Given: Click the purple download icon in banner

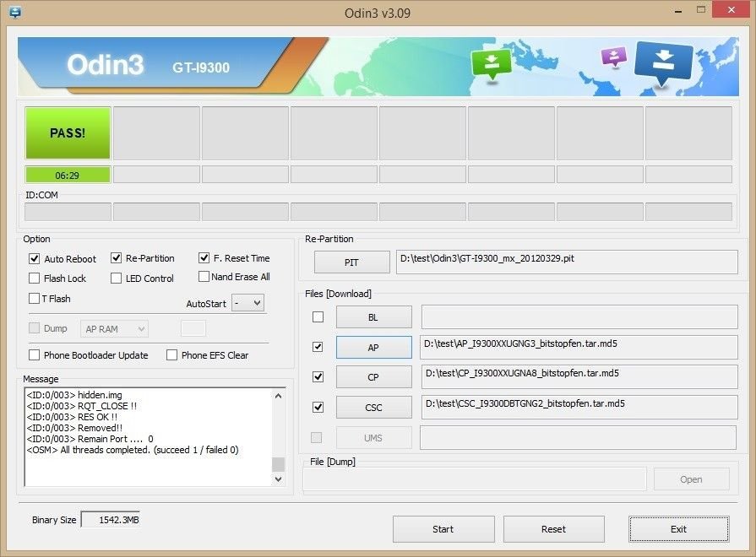Looking at the screenshot, I should tap(614, 57).
